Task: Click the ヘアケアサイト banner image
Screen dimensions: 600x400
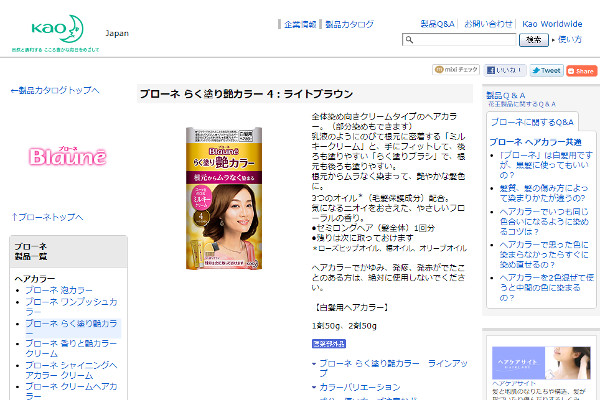Action: click(541, 363)
